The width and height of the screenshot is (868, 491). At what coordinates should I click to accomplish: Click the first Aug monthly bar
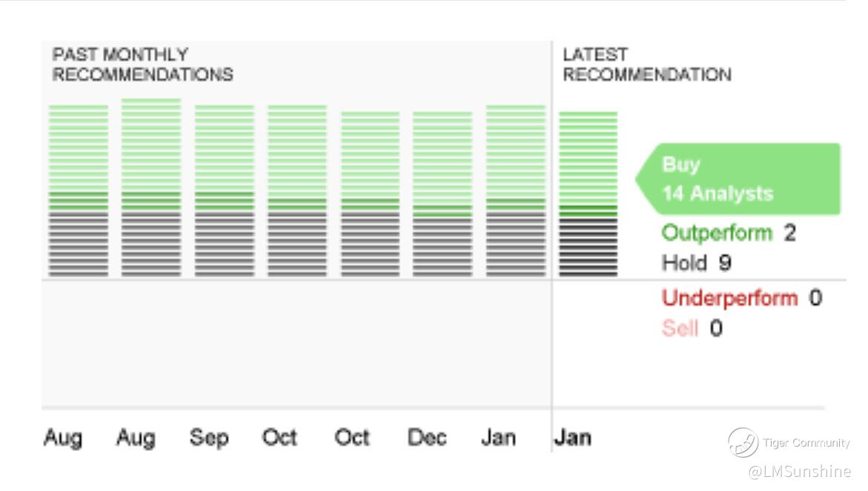pos(78,191)
